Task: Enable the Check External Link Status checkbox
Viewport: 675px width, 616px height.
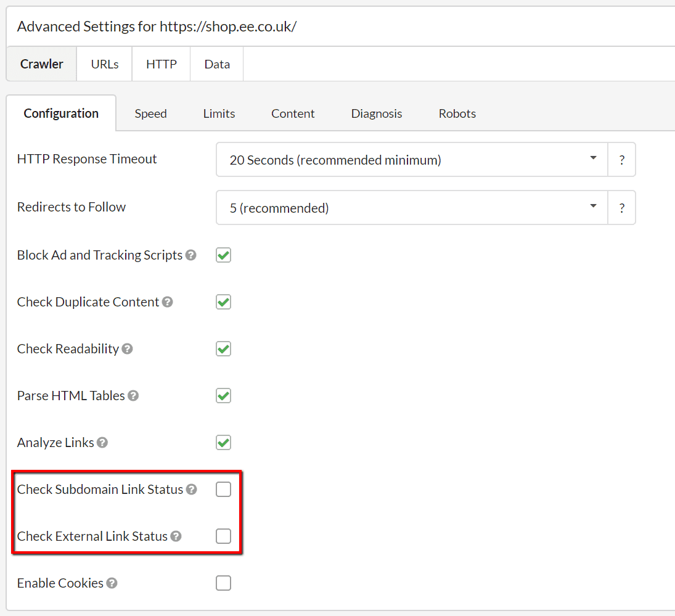Action: (x=223, y=536)
